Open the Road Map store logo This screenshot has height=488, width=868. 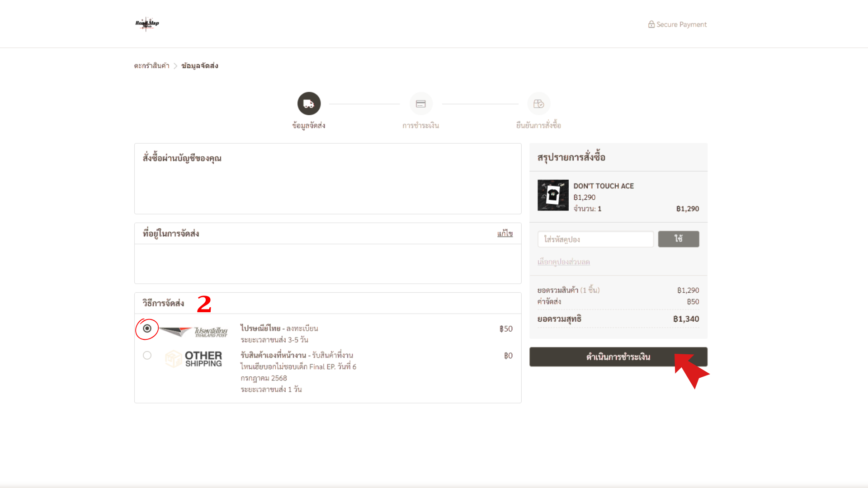click(147, 23)
